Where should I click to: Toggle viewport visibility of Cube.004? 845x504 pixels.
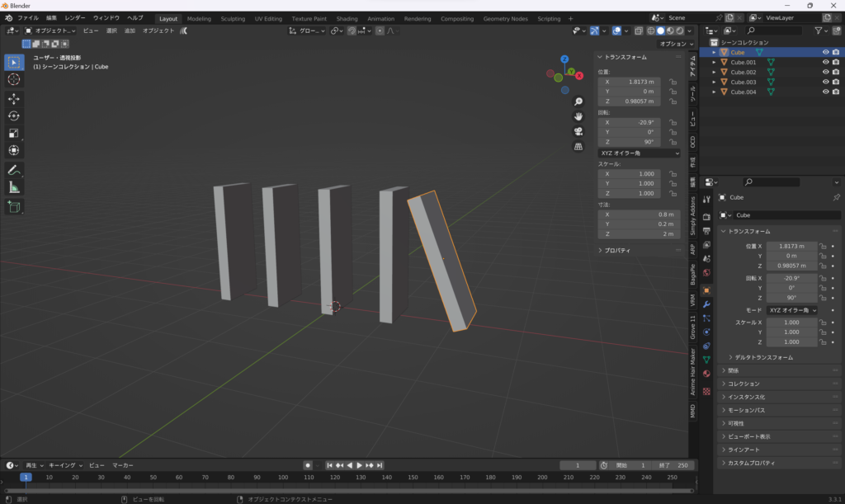(825, 92)
